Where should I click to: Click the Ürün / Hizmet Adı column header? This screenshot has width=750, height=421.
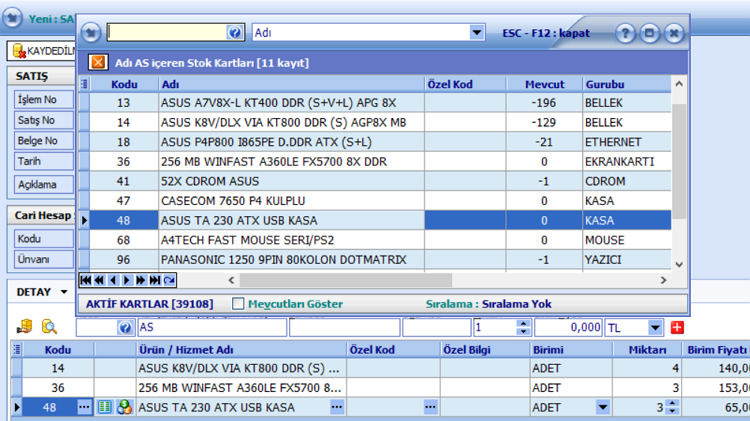click(x=242, y=349)
